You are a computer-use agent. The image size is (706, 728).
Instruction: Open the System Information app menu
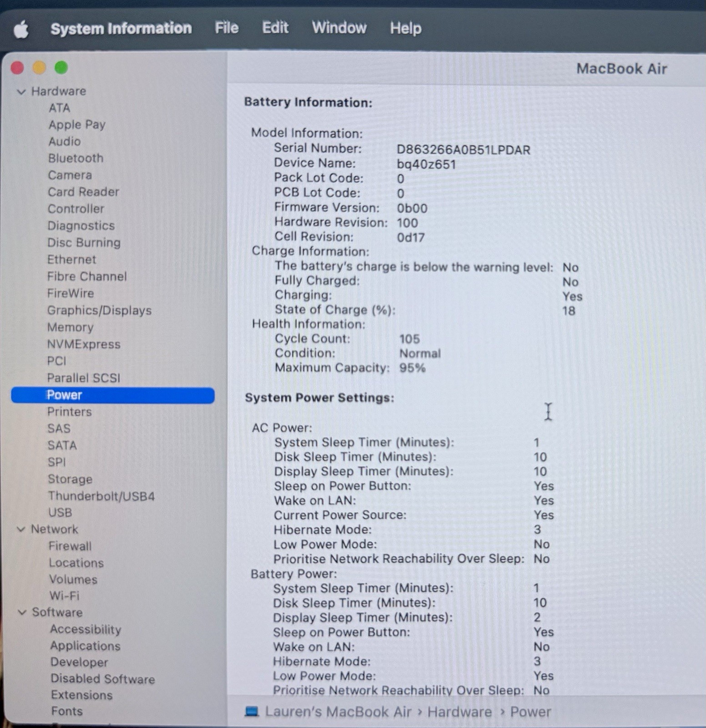point(121,29)
